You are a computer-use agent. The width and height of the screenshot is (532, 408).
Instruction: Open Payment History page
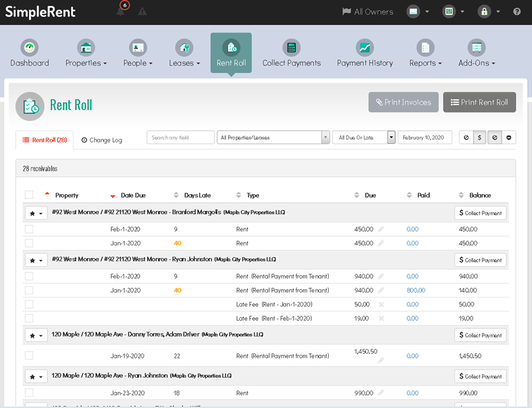[x=364, y=53]
